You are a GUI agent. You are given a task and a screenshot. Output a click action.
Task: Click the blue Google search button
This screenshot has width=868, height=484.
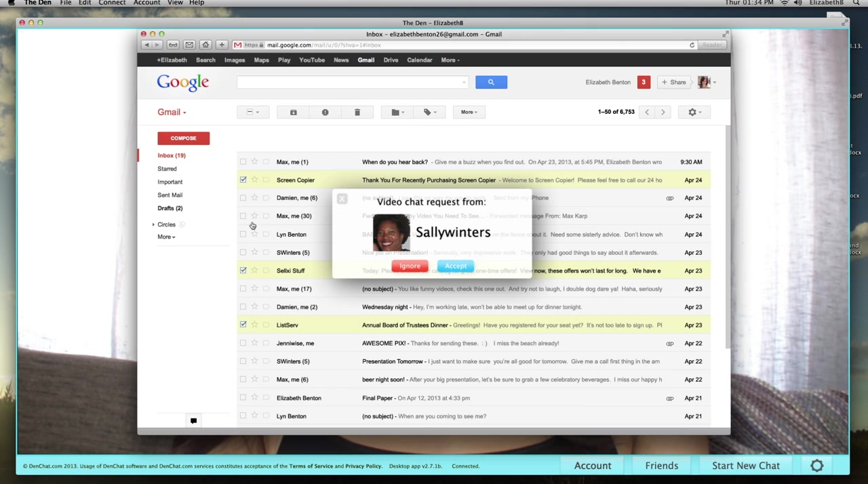491,83
